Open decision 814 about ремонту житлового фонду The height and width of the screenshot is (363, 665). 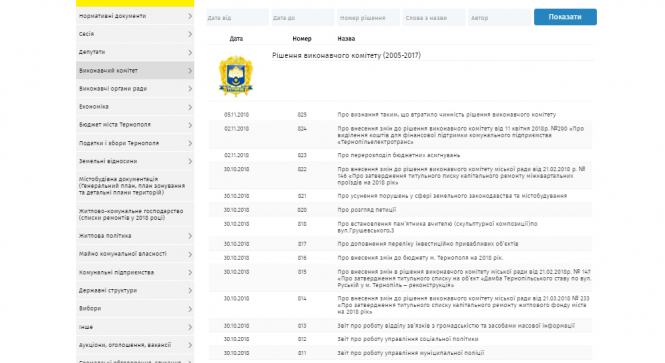(x=463, y=305)
